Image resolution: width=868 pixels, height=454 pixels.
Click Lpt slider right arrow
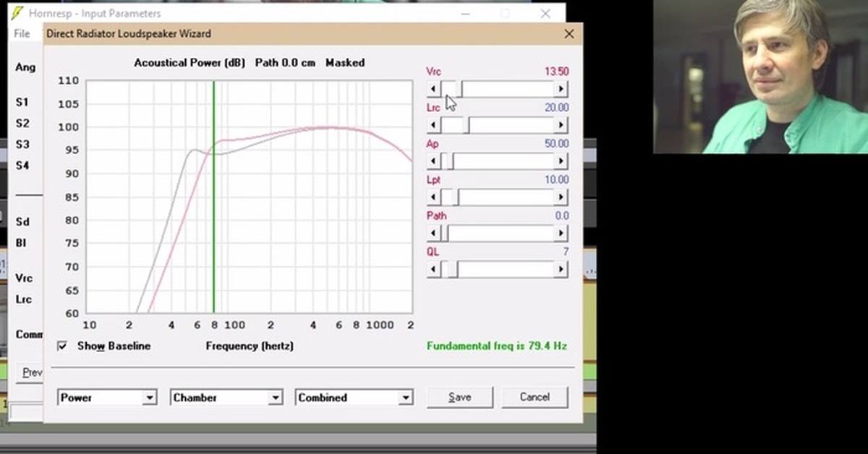pyautogui.click(x=561, y=197)
